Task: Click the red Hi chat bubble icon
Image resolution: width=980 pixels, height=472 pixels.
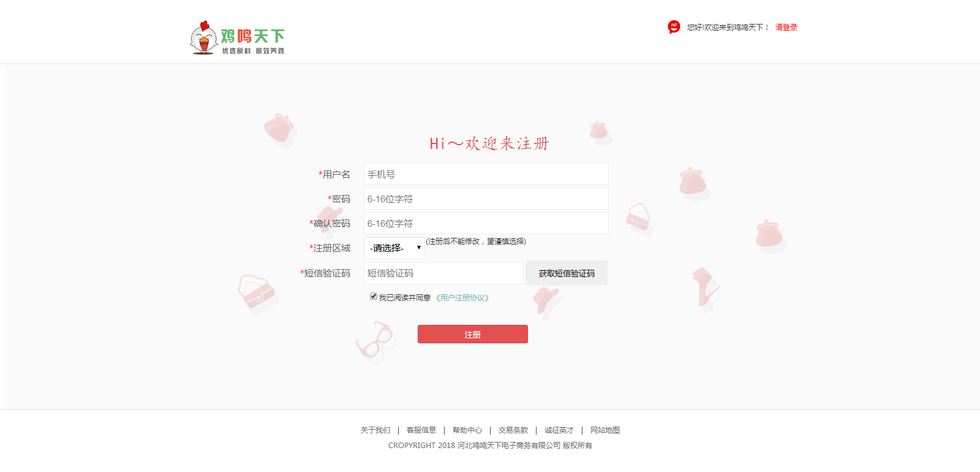Action: point(674,27)
